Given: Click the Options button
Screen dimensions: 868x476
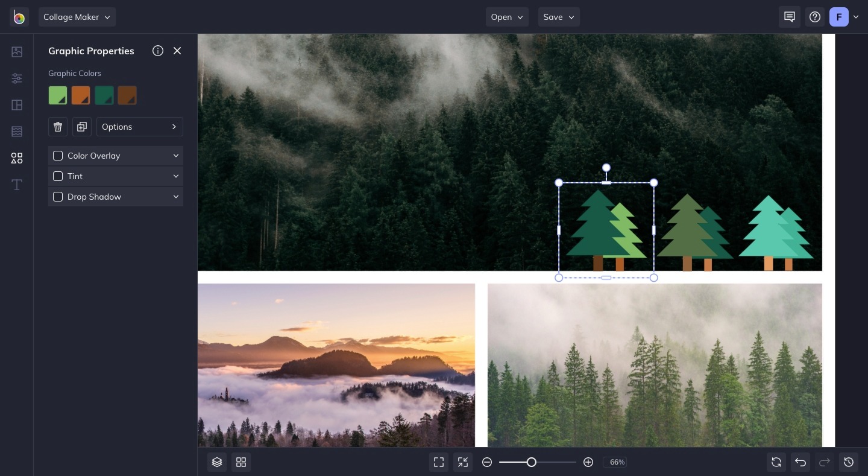Looking at the screenshot, I should tap(139, 127).
